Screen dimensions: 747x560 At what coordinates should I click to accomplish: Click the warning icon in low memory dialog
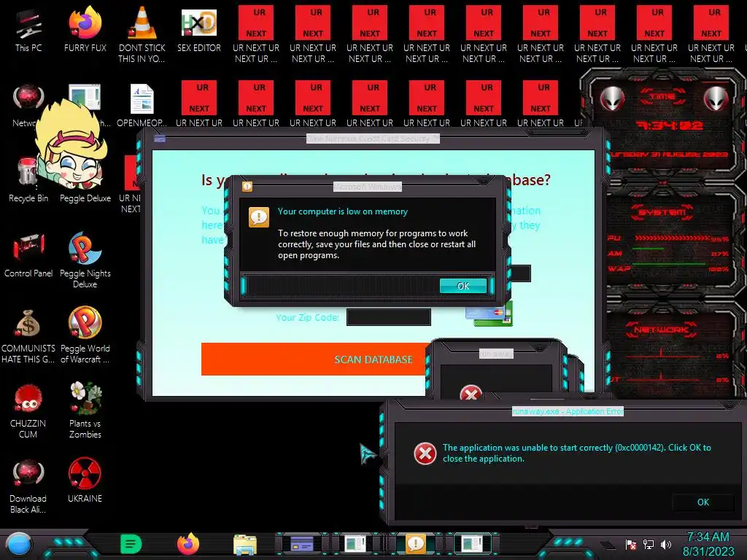pos(259,217)
